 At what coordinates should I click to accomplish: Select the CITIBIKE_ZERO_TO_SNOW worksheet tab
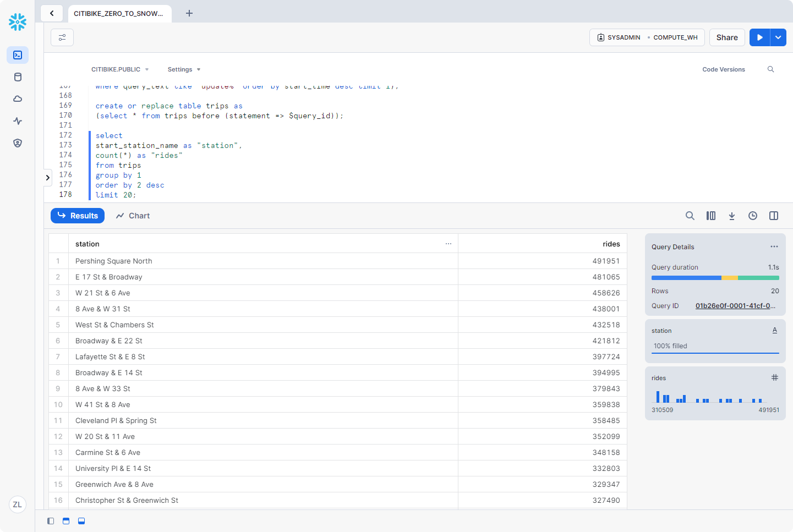[119, 13]
